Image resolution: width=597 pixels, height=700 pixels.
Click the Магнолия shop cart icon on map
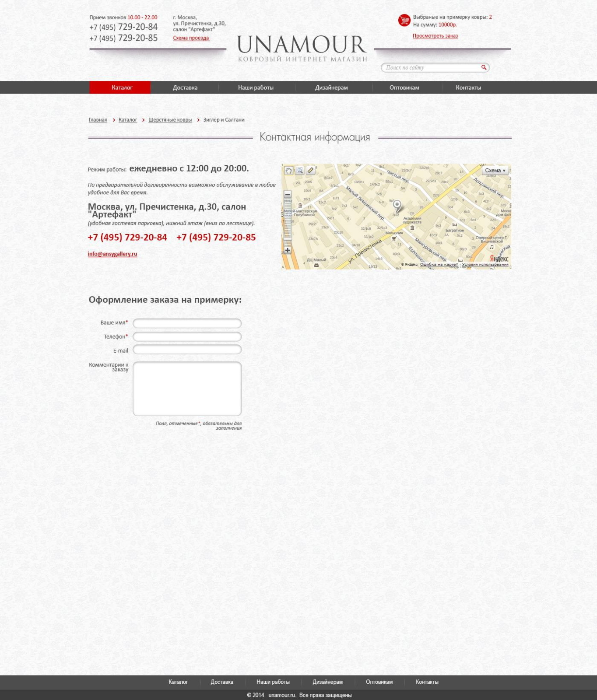click(394, 239)
